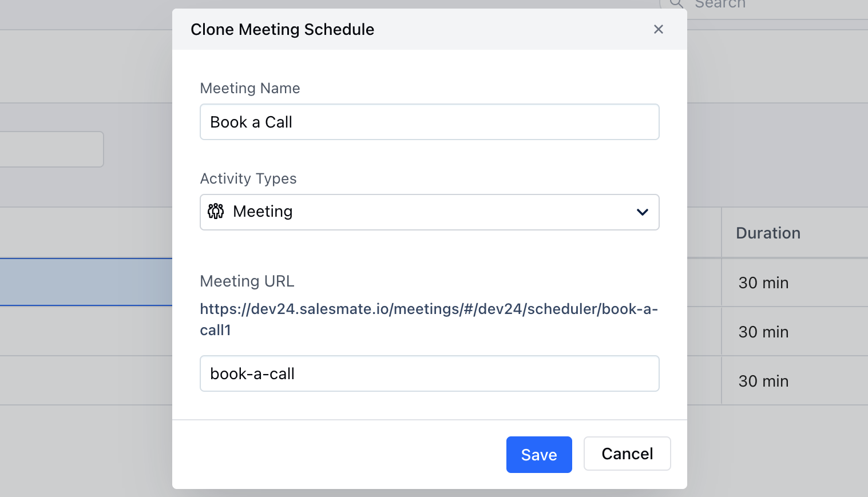Click the book-a-call URL slug field
Screen dimensions: 868x497
pos(430,373)
